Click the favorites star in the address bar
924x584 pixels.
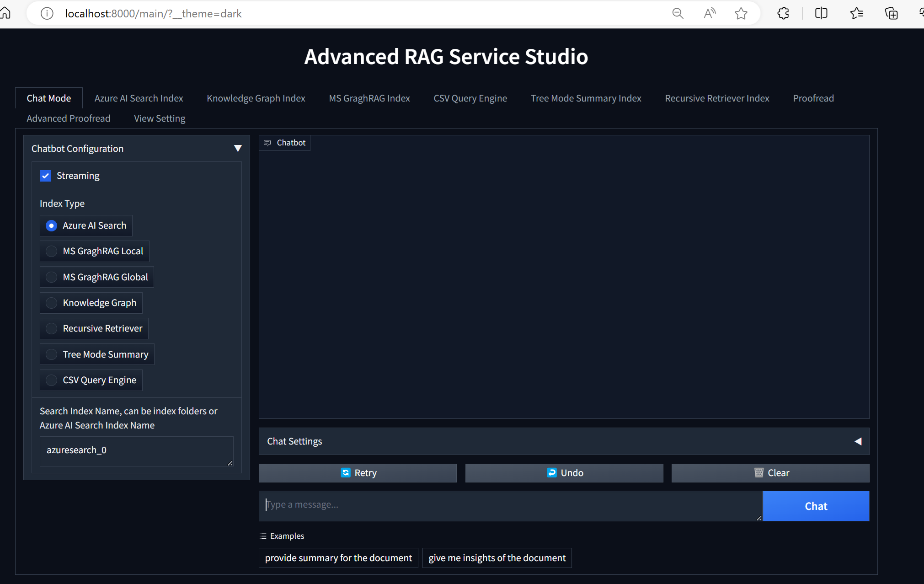742,13
